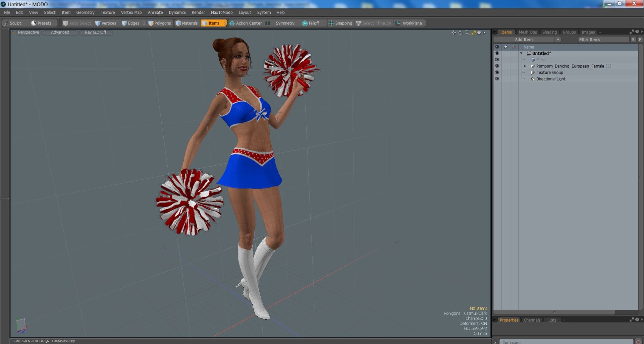Switch to Materials selection mode
This screenshot has width=644, height=344.
click(187, 23)
